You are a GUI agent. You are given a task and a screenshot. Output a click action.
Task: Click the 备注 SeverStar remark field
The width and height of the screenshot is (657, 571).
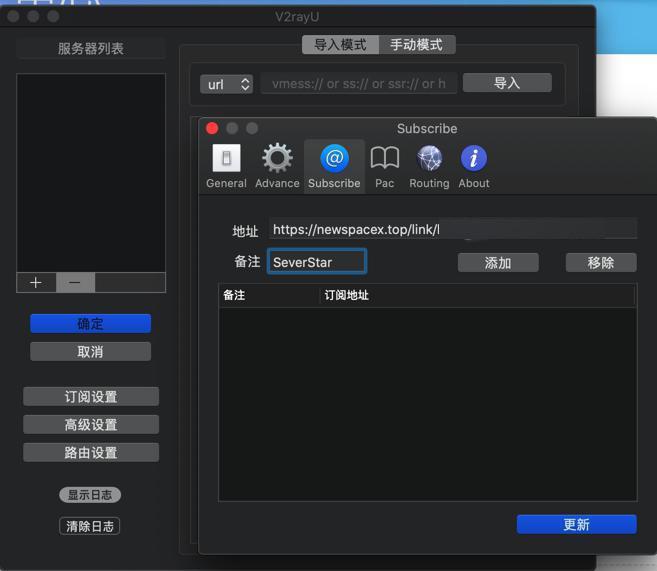(317, 262)
